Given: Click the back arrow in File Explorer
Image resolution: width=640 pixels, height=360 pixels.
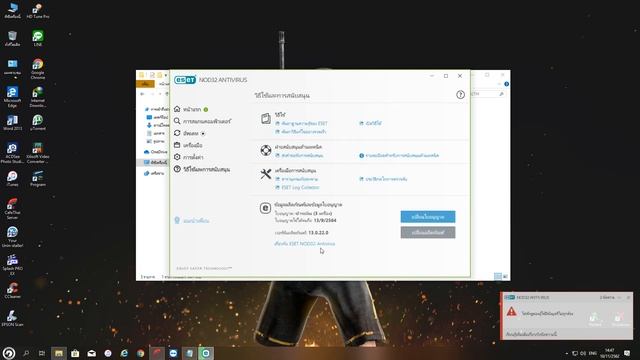Looking at the screenshot, I should (142, 94).
